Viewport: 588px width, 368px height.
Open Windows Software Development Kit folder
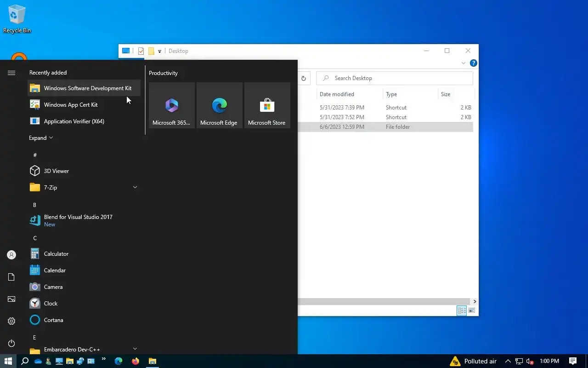tap(84, 88)
